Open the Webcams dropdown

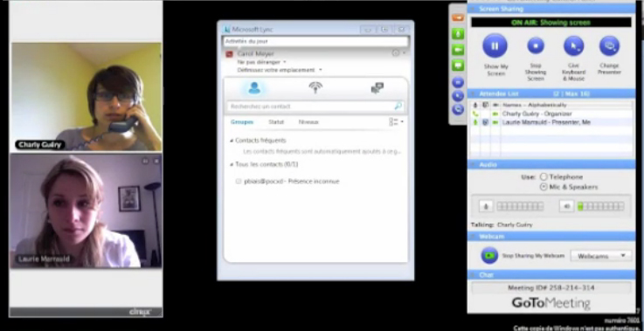601,256
